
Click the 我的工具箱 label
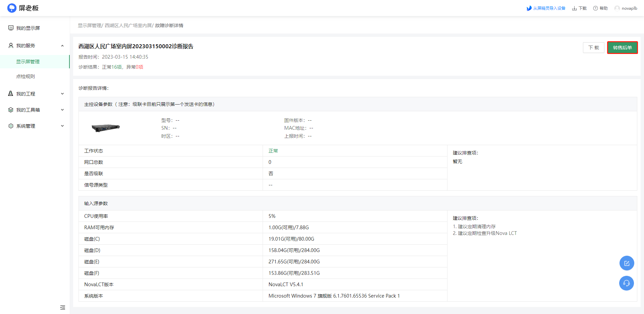click(x=28, y=110)
